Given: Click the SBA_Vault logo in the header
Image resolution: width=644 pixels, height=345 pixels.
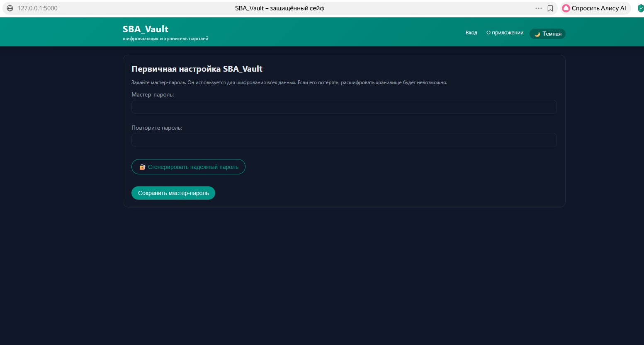Looking at the screenshot, I should tap(145, 29).
